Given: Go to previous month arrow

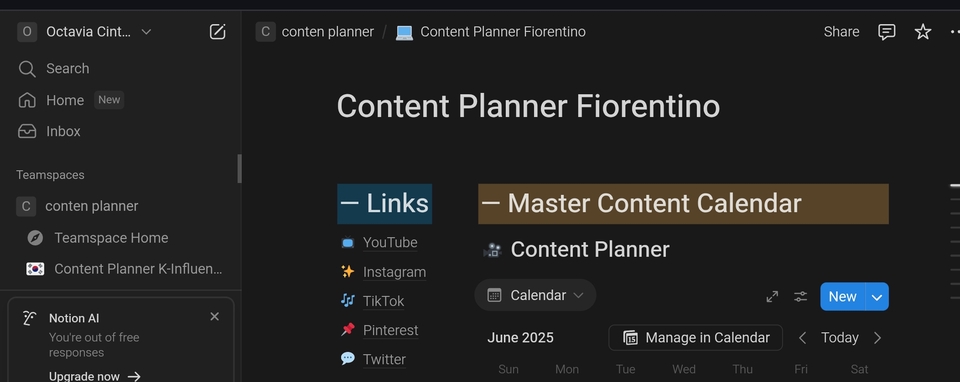Looking at the screenshot, I should (802, 338).
